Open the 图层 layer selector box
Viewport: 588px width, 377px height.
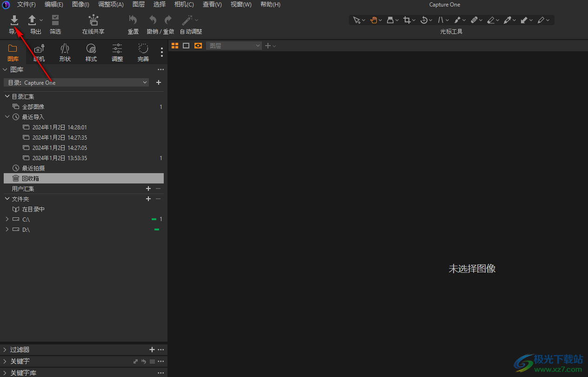(234, 46)
